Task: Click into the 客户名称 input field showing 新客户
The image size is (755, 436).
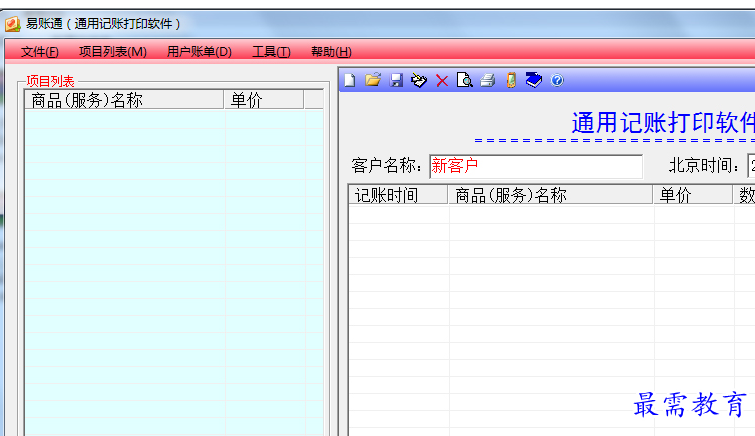Action: (x=536, y=166)
